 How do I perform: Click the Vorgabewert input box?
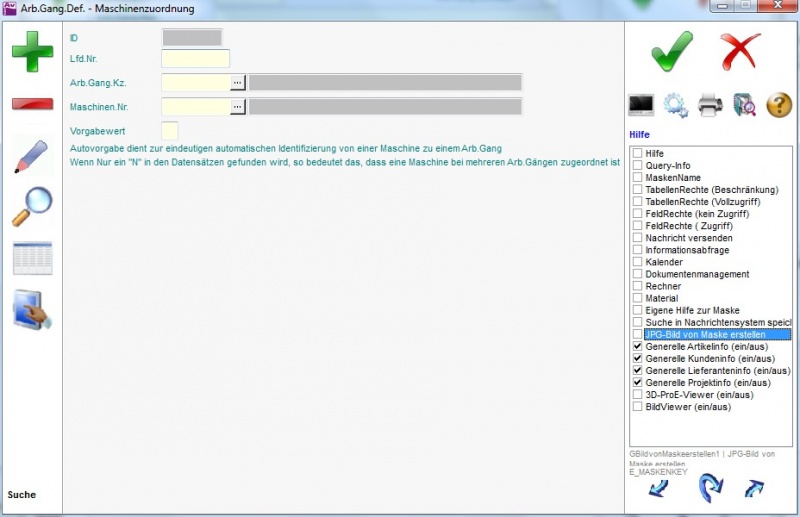pyautogui.click(x=169, y=130)
